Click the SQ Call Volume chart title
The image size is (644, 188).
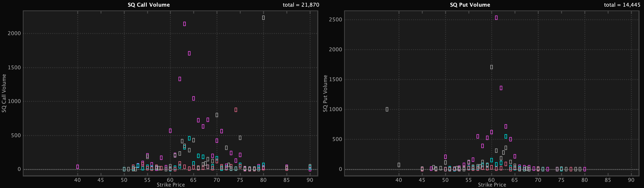[149, 5]
